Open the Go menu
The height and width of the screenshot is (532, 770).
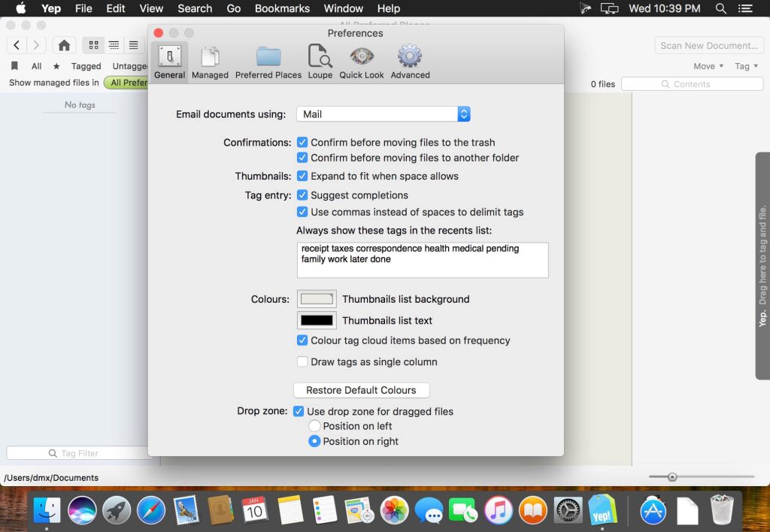[x=234, y=8]
